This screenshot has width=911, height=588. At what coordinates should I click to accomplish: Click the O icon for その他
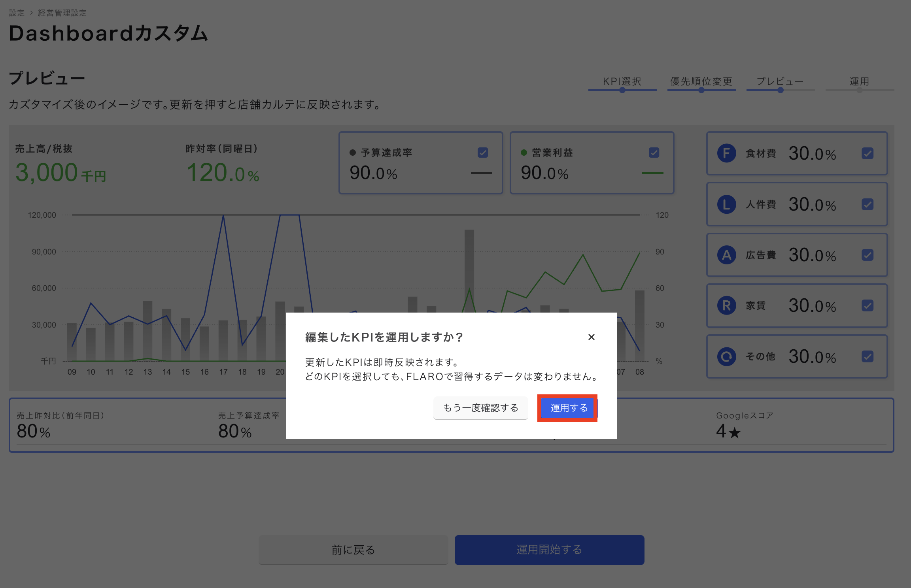tap(726, 356)
